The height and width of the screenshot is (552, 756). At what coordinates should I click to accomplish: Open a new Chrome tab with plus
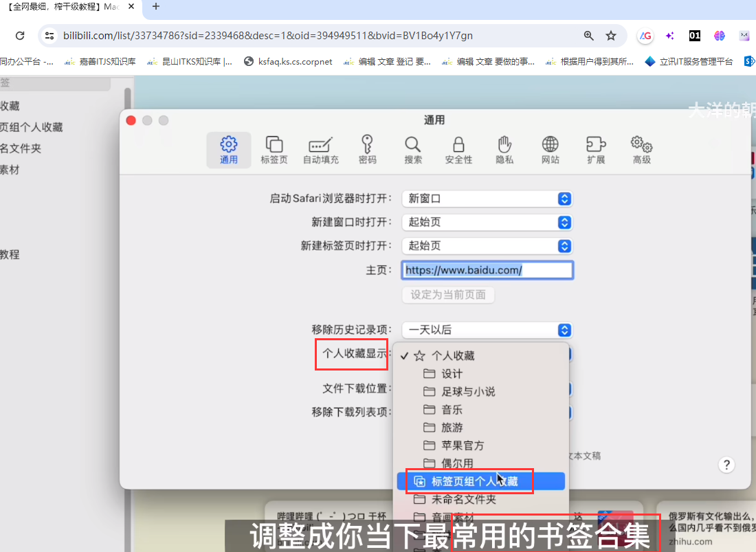(x=156, y=7)
